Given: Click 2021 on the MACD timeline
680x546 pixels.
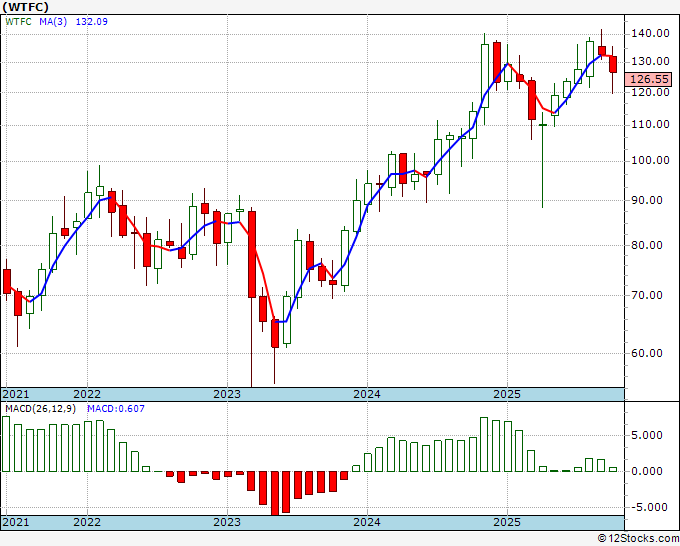Looking at the screenshot, I should coord(16,522).
